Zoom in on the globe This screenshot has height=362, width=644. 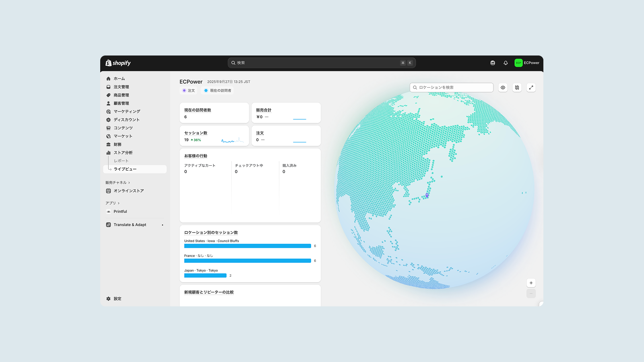(x=531, y=283)
